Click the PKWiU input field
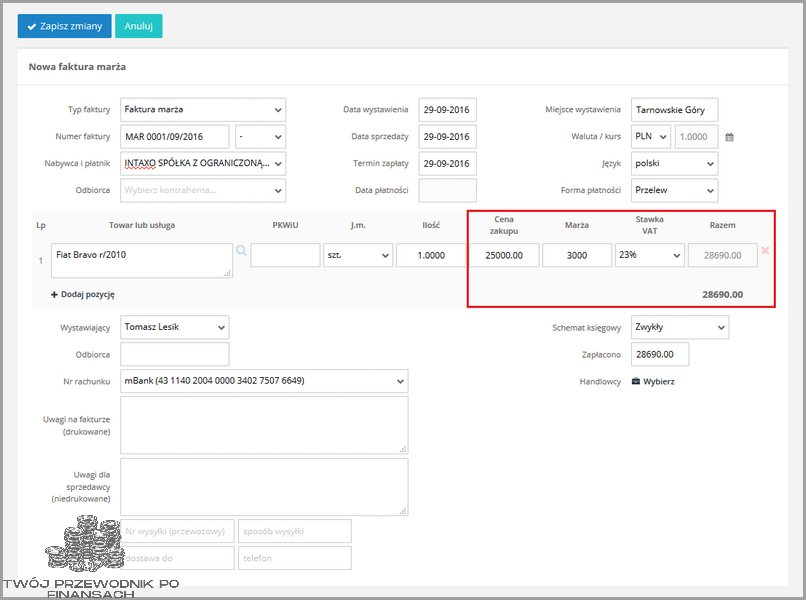Image resolution: width=806 pixels, height=600 pixels. click(x=285, y=255)
